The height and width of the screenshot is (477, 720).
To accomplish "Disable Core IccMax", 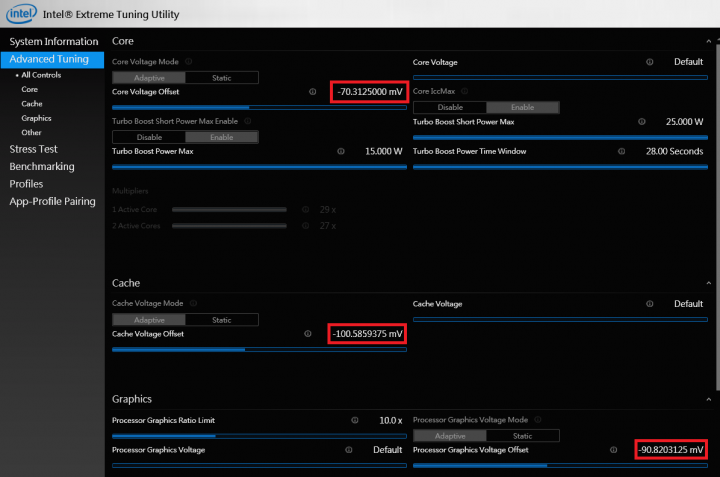I will point(450,107).
